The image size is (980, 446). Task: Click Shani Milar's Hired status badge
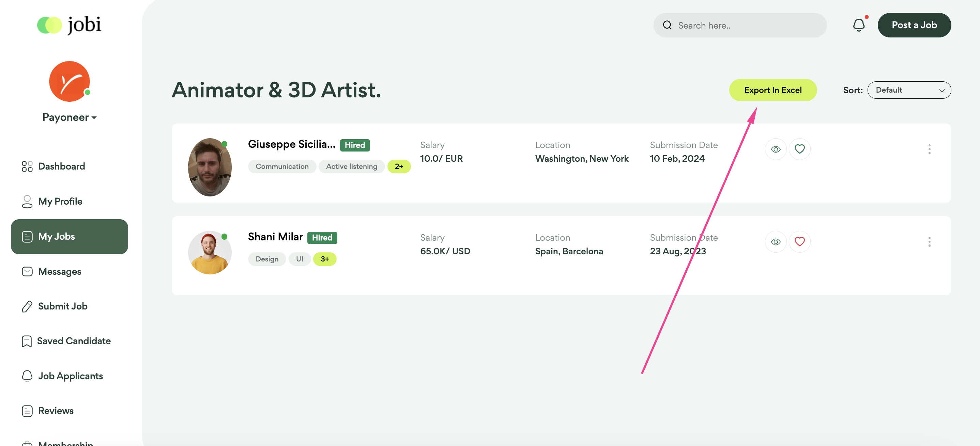click(322, 238)
